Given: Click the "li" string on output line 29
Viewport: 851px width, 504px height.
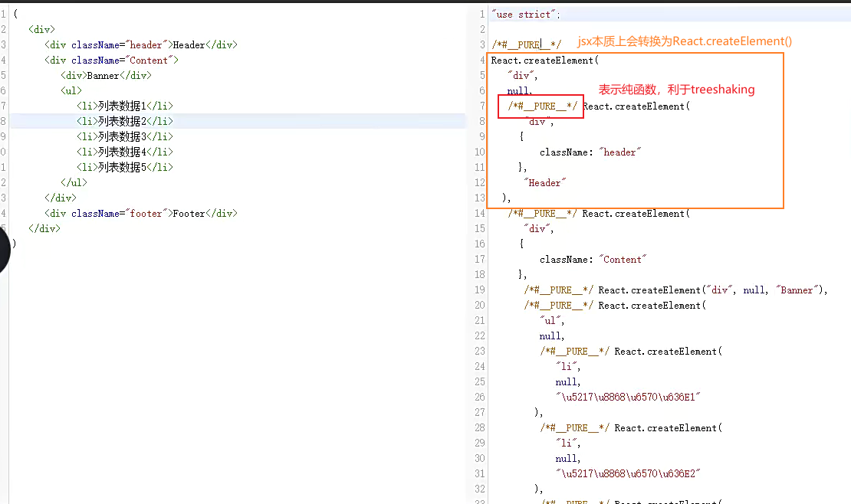Looking at the screenshot, I should coord(567,443).
